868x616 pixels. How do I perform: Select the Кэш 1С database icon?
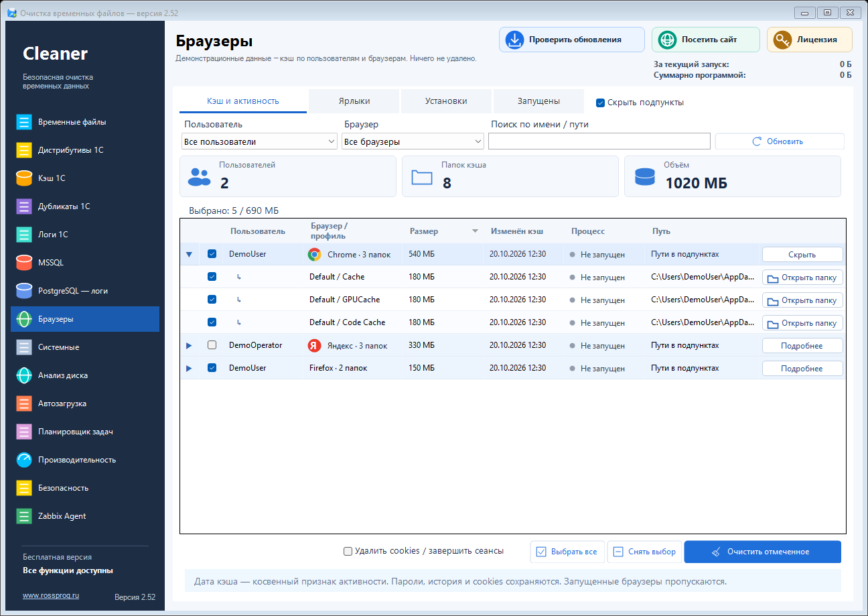pos(24,178)
